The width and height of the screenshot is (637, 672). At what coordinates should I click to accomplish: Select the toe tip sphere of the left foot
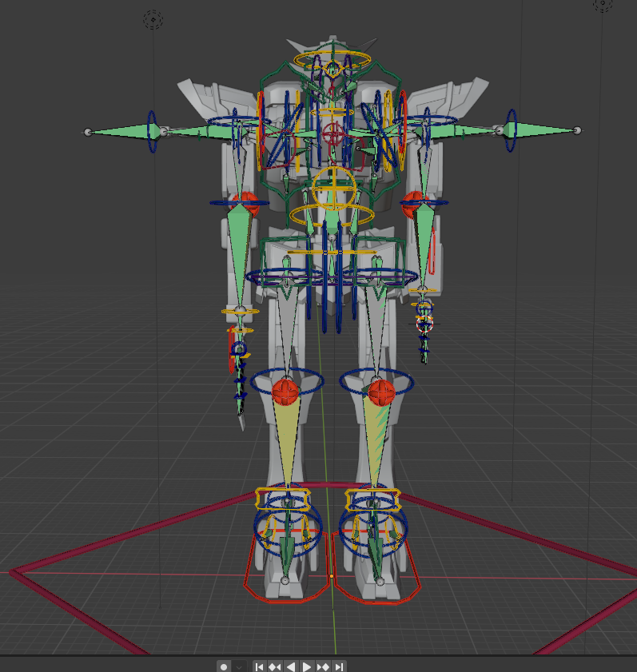(x=285, y=580)
